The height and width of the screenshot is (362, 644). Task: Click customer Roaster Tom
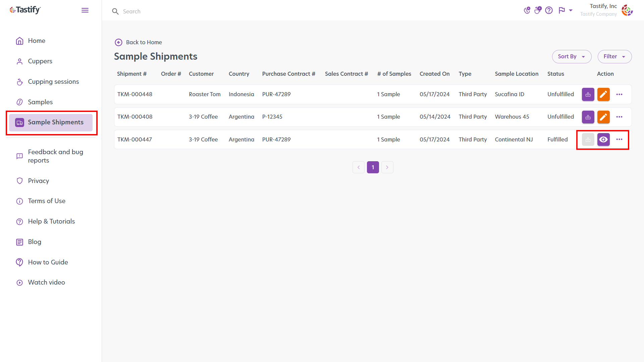(205, 95)
